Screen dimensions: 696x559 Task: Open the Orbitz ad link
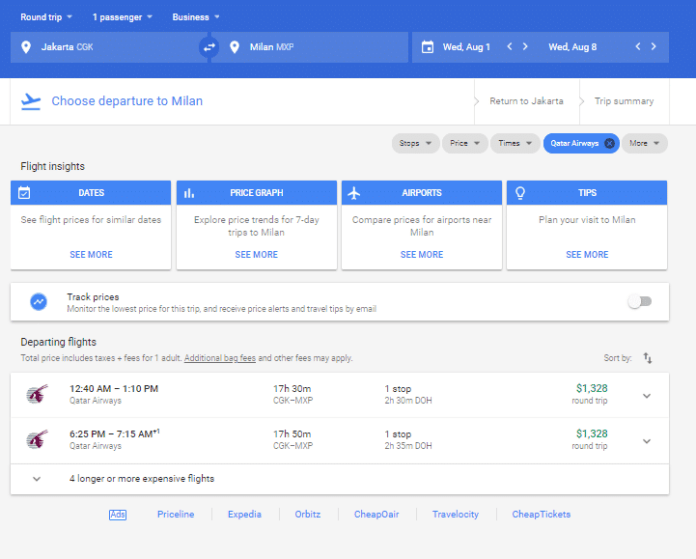308,515
